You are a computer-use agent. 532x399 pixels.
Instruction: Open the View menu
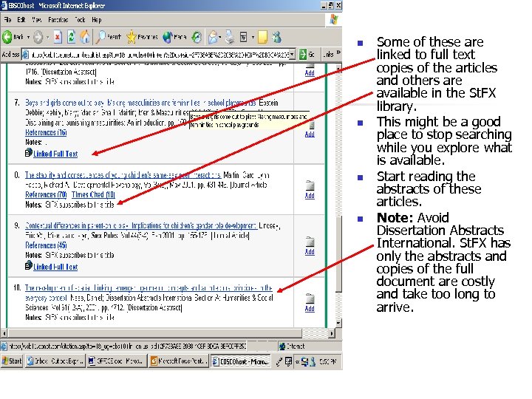(37, 20)
